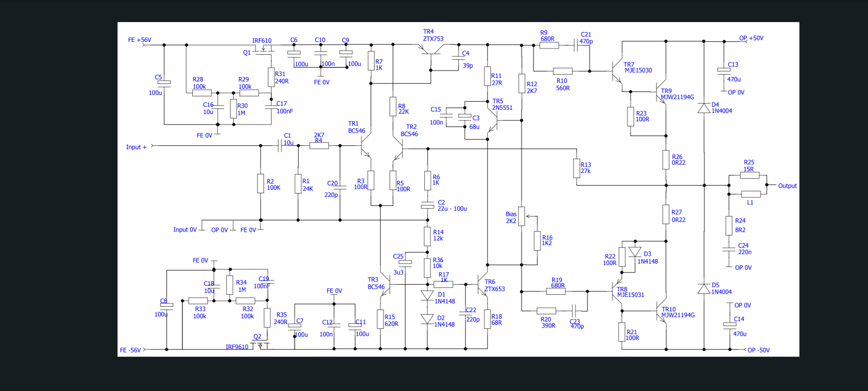
Task: Click the FE -56V supply label
Action: tap(130, 350)
